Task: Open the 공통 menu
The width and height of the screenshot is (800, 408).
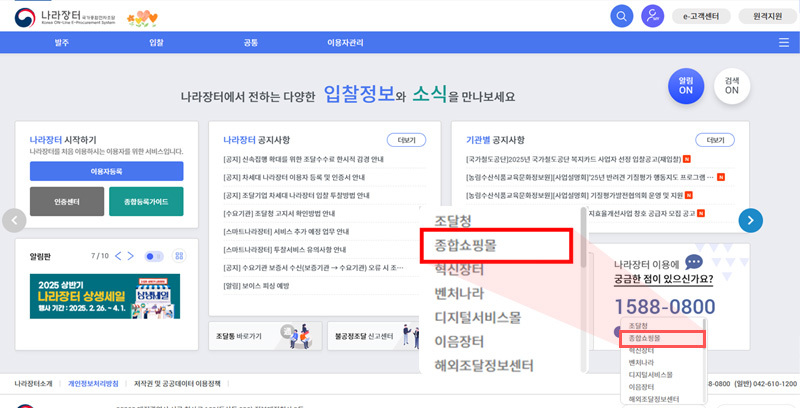Action: (x=251, y=43)
